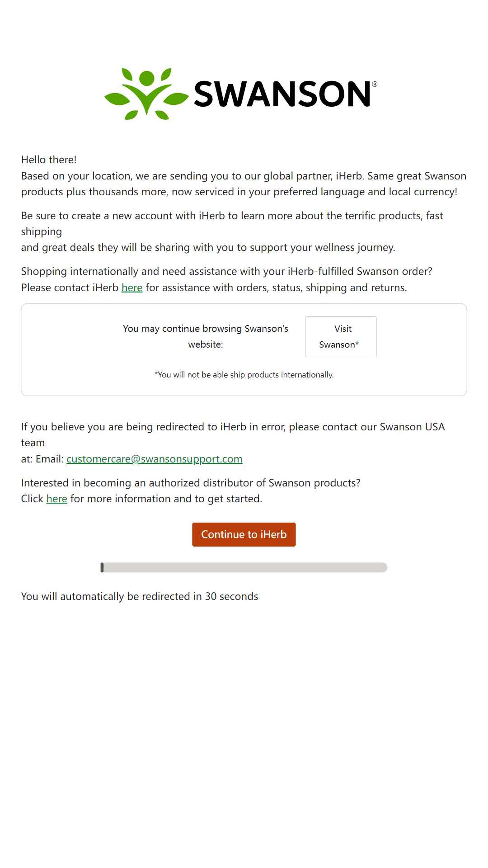Image resolution: width=488 pixels, height=868 pixels.
Task: Follow the authorized distributor 'here' link
Action: pos(56,499)
